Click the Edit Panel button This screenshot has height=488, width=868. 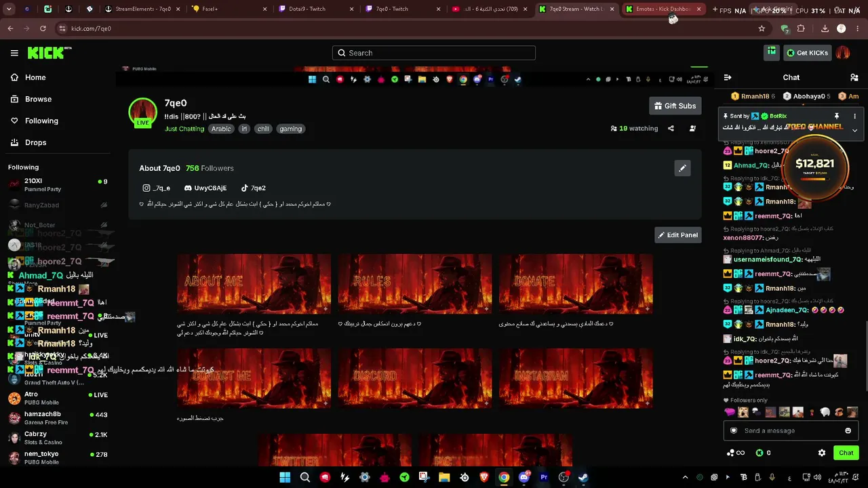pyautogui.click(x=677, y=235)
